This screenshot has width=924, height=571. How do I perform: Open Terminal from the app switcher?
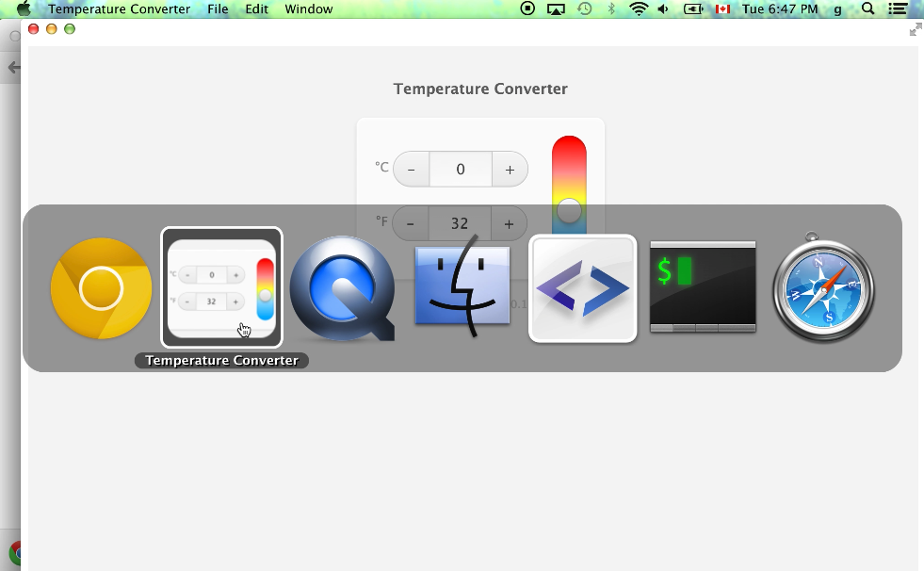(x=703, y=286)
